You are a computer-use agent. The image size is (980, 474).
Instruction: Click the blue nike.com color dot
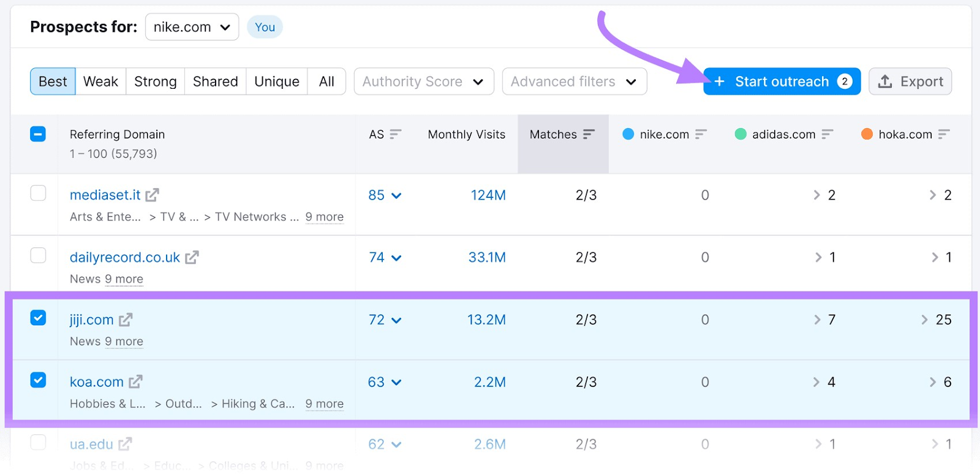(x=628, y=134)
